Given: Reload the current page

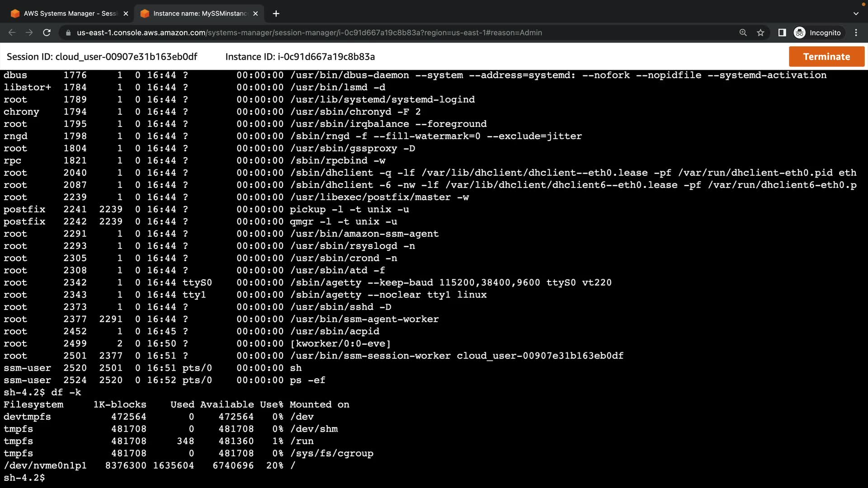Looking at the screenshot, I should click(x=47, y=33).
